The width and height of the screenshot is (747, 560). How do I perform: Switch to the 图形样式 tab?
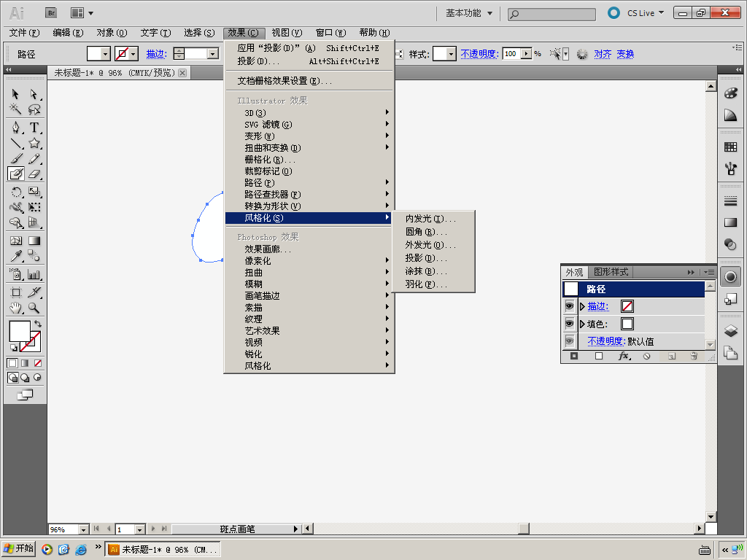coord(611,272)
